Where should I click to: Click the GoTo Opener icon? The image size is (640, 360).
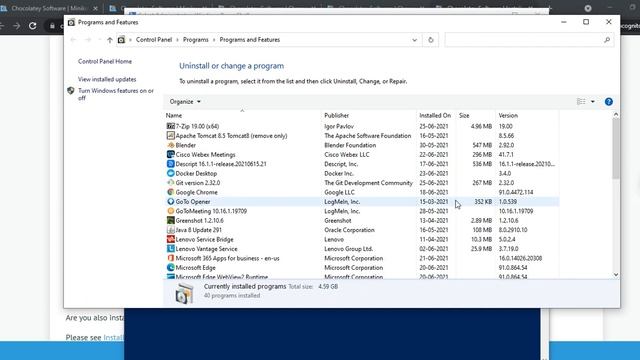tap(171, 201)
